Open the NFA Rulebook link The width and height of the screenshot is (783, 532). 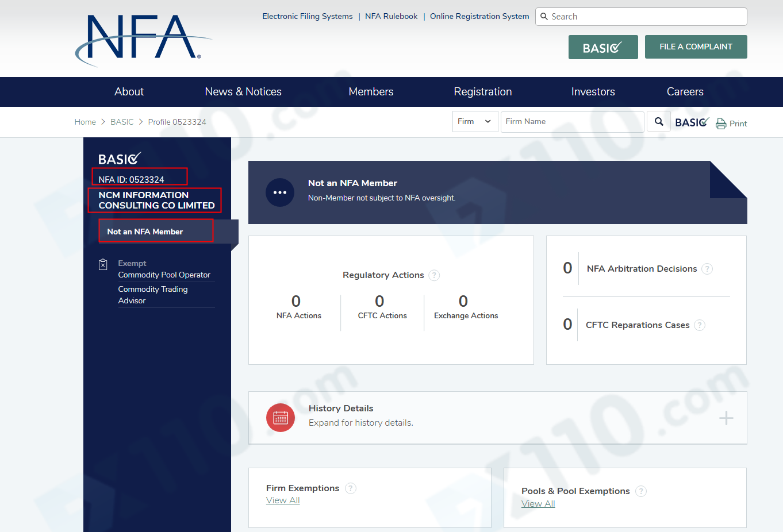(x=391, y=16)
